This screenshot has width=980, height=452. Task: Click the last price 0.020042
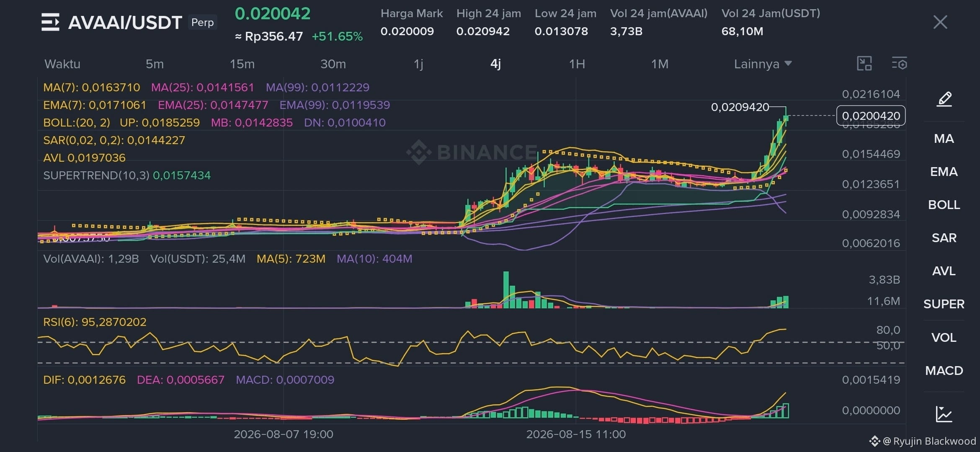[x=273, y=14]
